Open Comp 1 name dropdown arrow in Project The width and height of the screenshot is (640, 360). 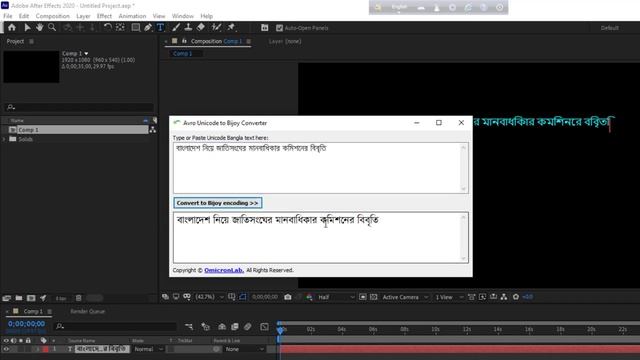[86, 53]
